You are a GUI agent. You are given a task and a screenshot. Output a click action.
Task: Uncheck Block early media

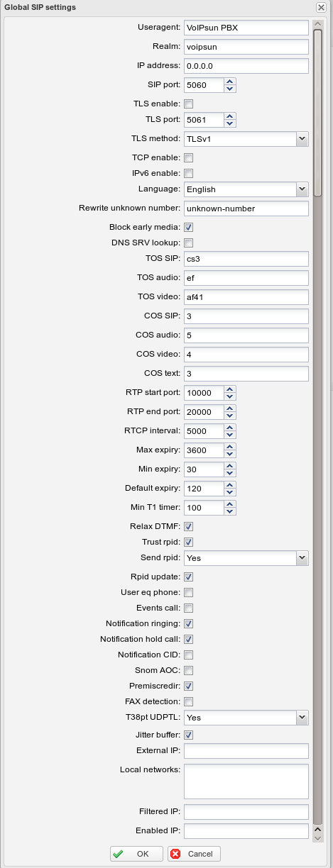tap(189, 228)
